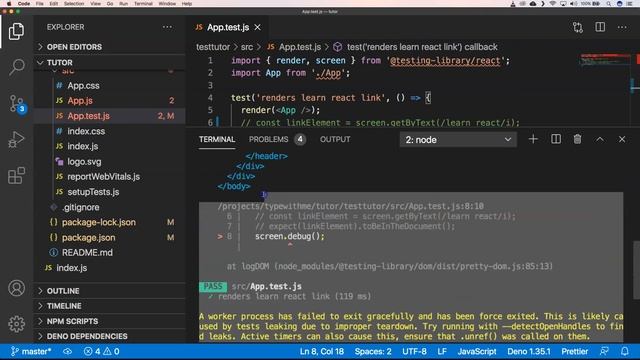Kill the terminal with trash icon
640x360 pixels.
pyautogui.click(x=578, y=139)
